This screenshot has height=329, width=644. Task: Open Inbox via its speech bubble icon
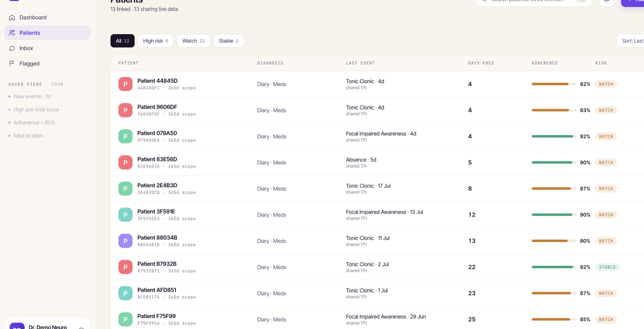12,48
